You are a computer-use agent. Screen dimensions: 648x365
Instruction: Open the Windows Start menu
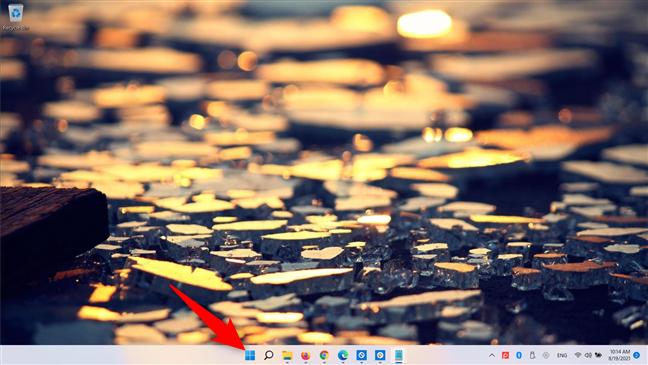click(x=250, y=355)
